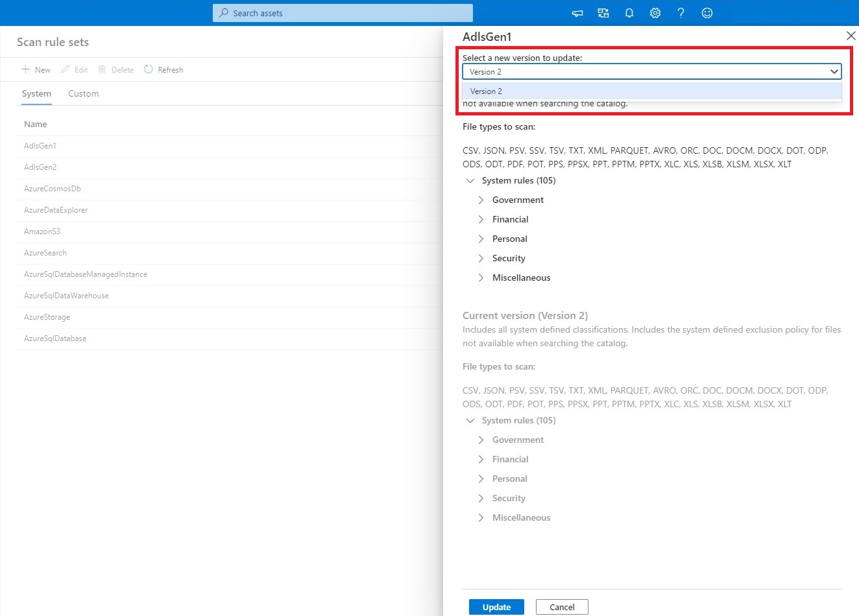Open the help question mark
This screenshot has height=616, width=859.
click(681, 13)
